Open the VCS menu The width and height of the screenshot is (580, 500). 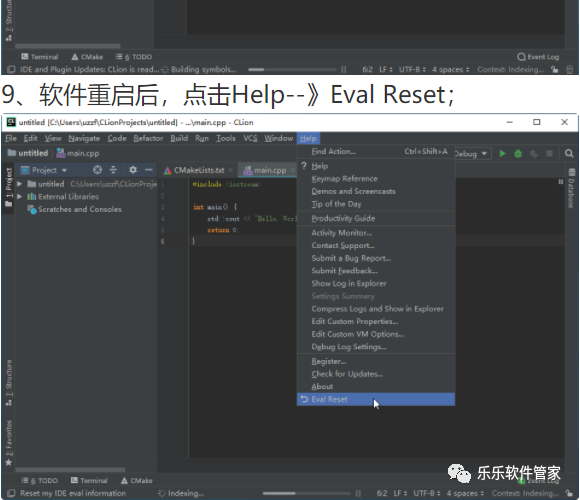250,138
